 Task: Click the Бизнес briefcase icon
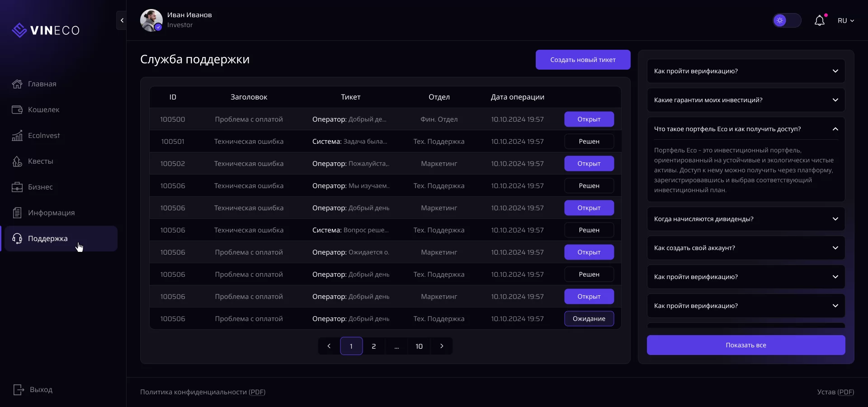pyautogui.click(x=17, y=187)
